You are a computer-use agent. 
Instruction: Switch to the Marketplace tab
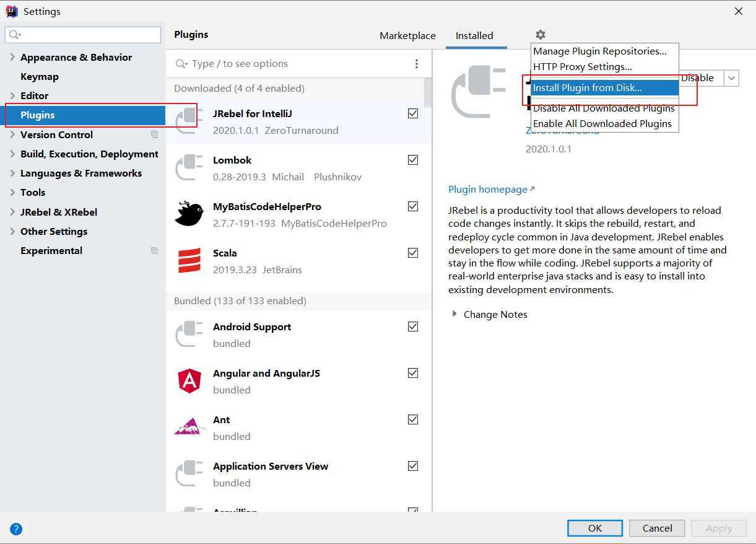(x=407, y=36)
